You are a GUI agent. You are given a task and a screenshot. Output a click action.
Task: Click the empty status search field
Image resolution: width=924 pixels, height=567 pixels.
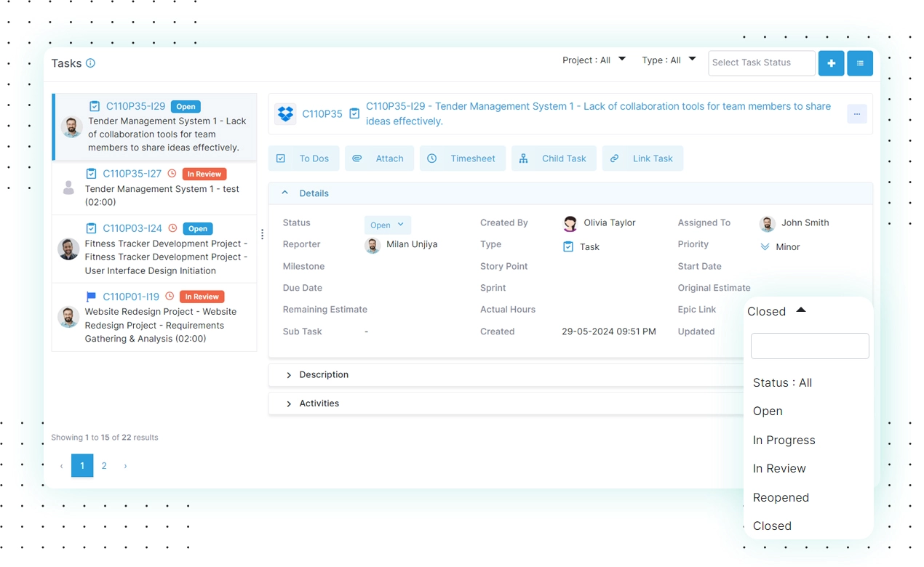(809, 346)
